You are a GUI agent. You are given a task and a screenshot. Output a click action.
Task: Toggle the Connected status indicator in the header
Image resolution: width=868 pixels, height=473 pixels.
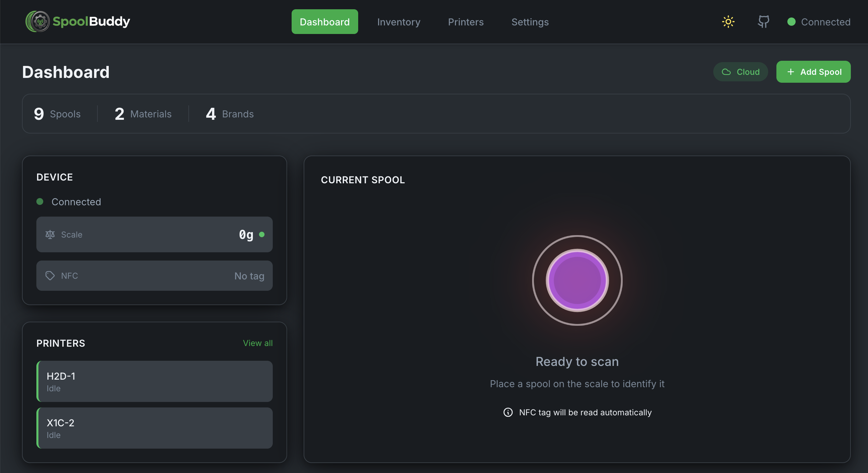pos(791,22)
